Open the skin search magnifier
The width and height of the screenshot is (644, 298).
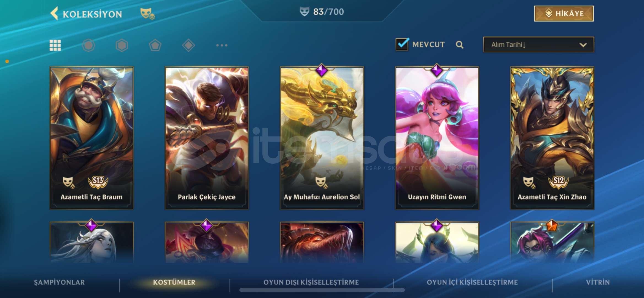pyautogui.click(x=459, y=45)
